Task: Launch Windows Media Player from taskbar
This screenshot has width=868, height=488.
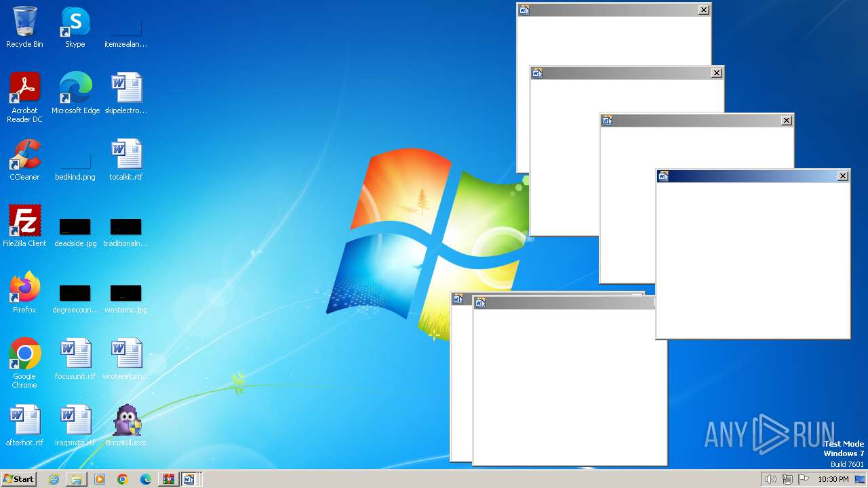Action: (x=100, y=479)
